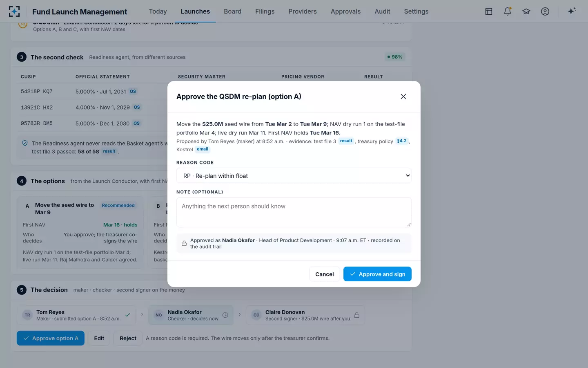View the Audit tab

(382, 11)
